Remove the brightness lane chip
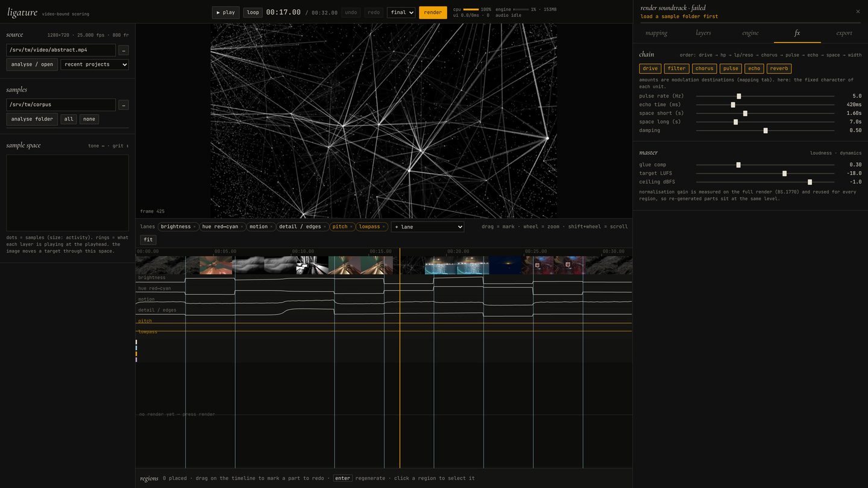The image size is (868, 488). point(194,227)
